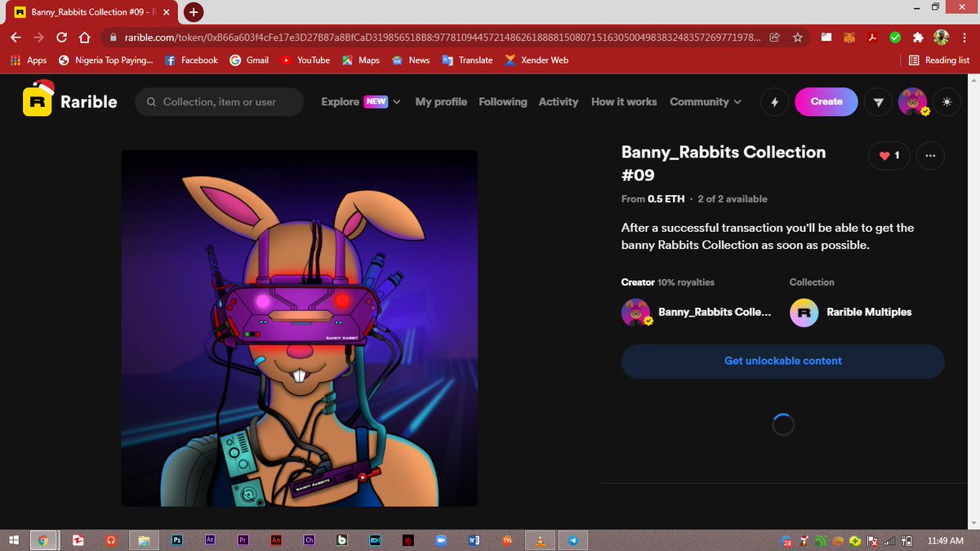Toggle the light/dark theme sun icon
Image resolution: width=980 pixels, height=551 pixels.
947,102
